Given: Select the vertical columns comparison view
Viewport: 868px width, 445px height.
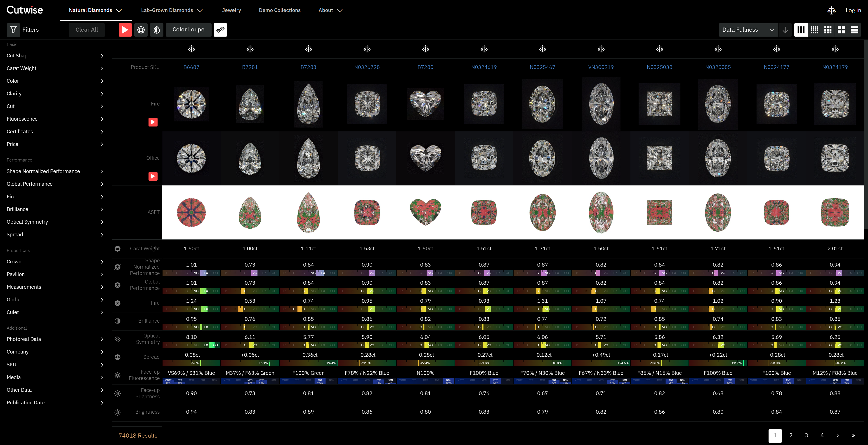Looking at the screenshot, I should tap(801, 30).
